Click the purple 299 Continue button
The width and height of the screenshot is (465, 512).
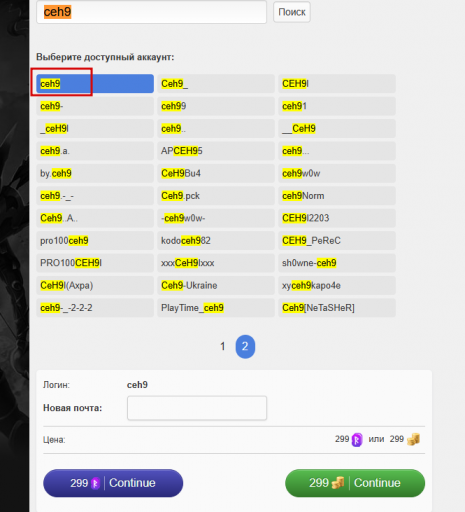[x=113, y=483]
